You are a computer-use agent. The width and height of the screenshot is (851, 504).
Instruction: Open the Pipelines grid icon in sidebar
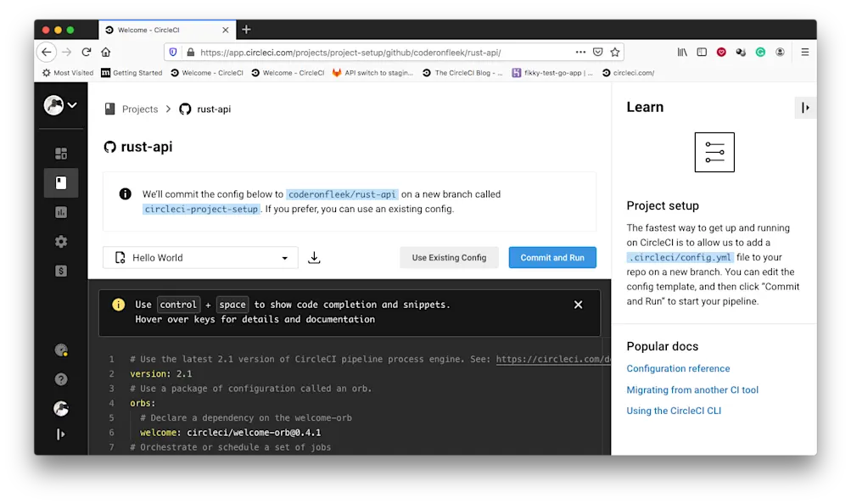tap(60, 153)
